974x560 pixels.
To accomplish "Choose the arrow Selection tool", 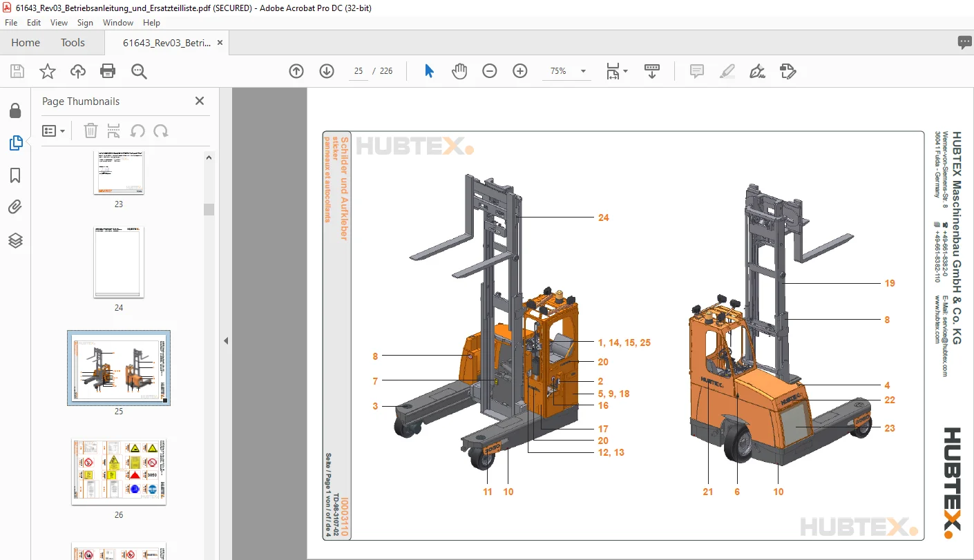I will click(x=429, y=71).
